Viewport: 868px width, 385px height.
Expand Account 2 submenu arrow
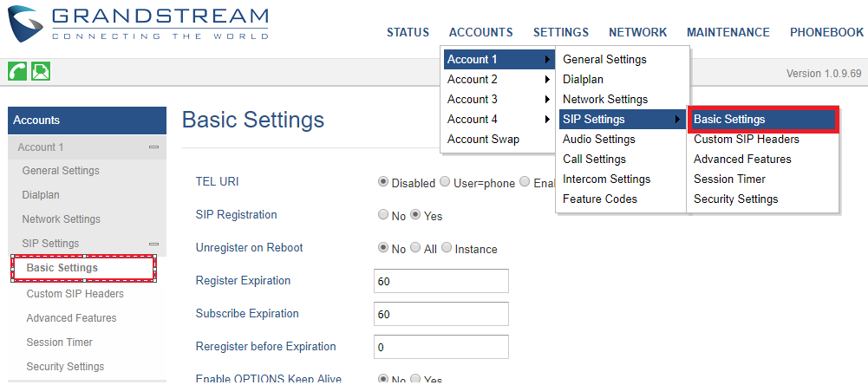[x=547, y=79]
